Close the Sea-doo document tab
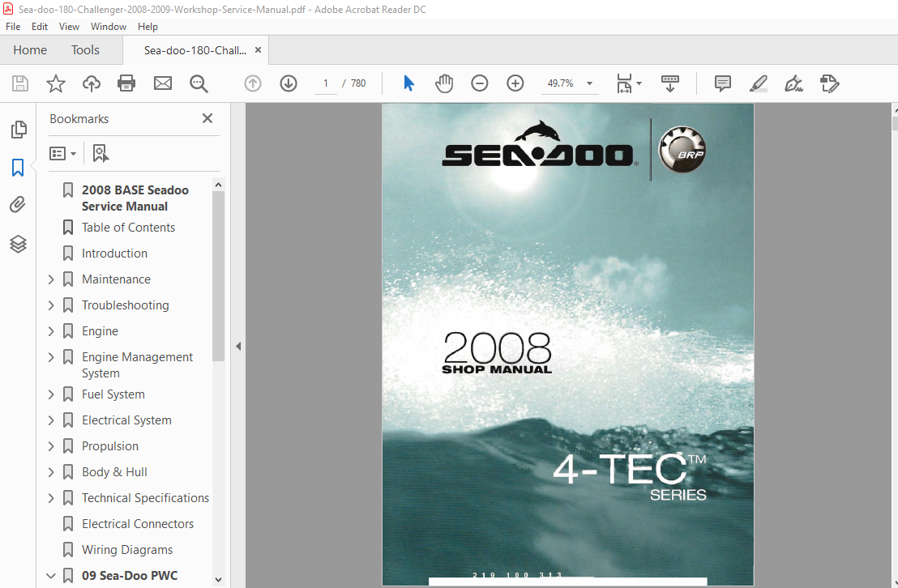Screen dimensions: 898x588 259,50
